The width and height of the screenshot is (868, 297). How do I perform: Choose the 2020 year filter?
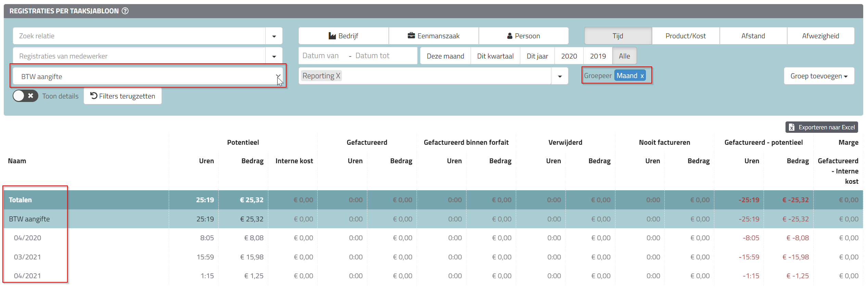[x=569, y=56]
